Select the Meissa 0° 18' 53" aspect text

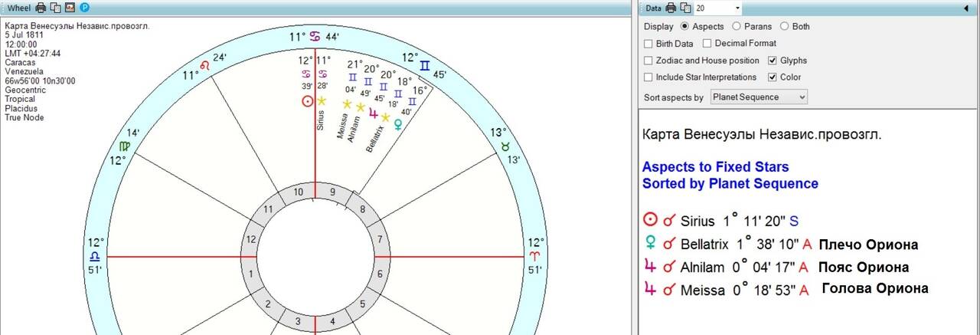tap(738, 290)
